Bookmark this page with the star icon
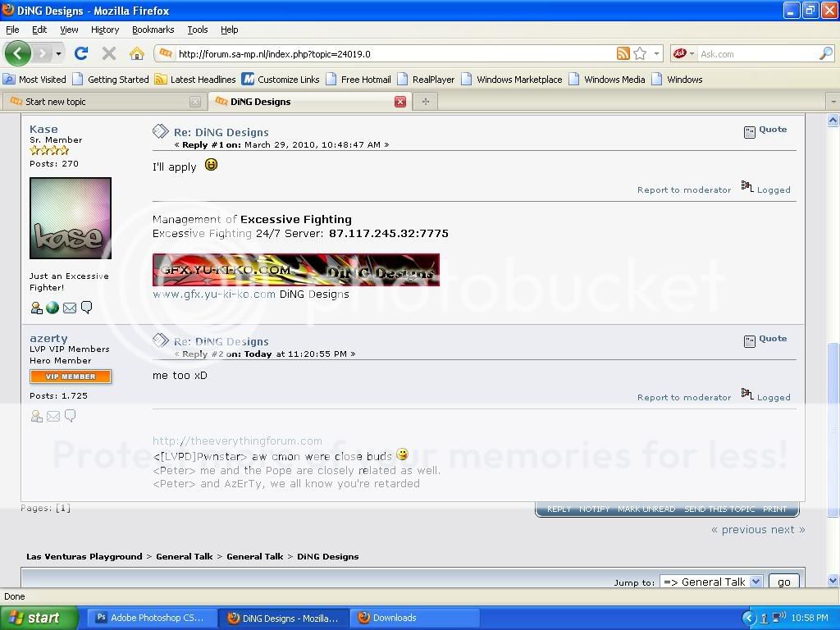The width and height of the screenshot is (840, 630). point(640,54)
